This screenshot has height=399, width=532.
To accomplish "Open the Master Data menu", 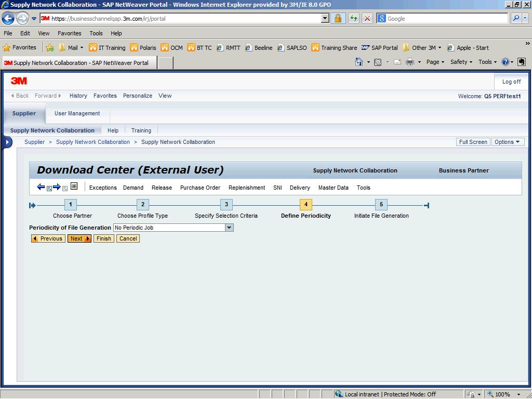I will click(x=333, y=188).
